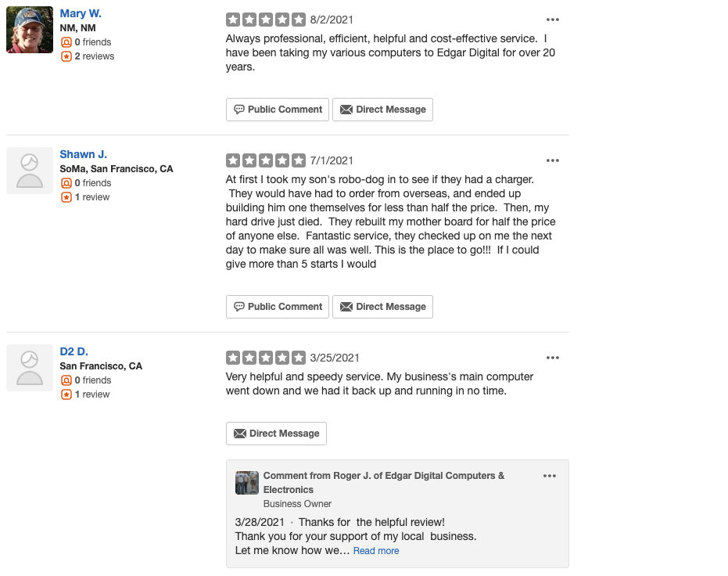This screenshot has width=728, height=576.
Task: Open more options for Shawn J.'s review
Action: pyautogui.click(x=553, y=160)
